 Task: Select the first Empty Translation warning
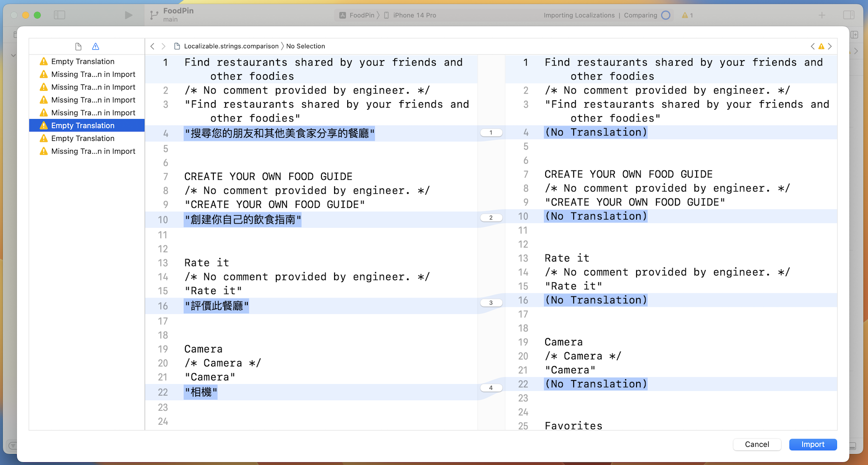(82, 61)
